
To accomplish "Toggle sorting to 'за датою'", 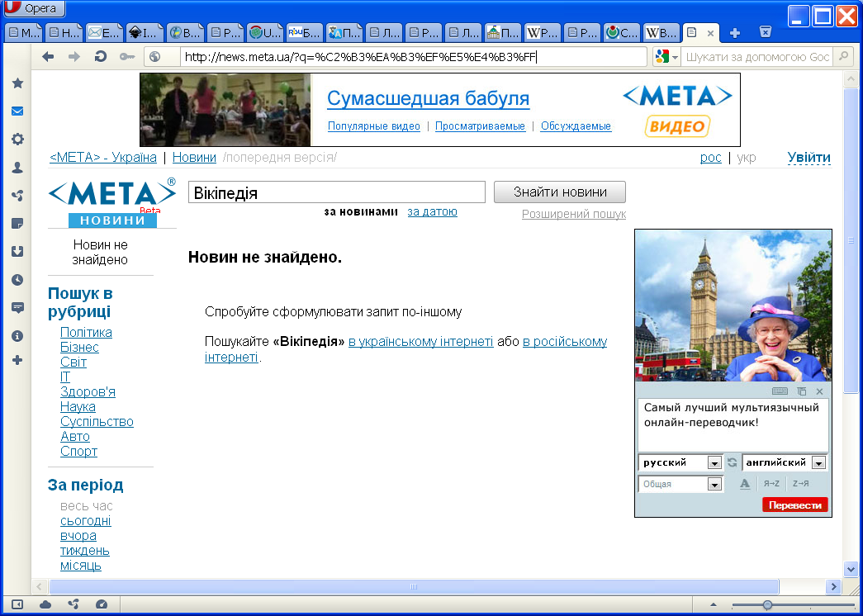I will [x=432, y=212].
